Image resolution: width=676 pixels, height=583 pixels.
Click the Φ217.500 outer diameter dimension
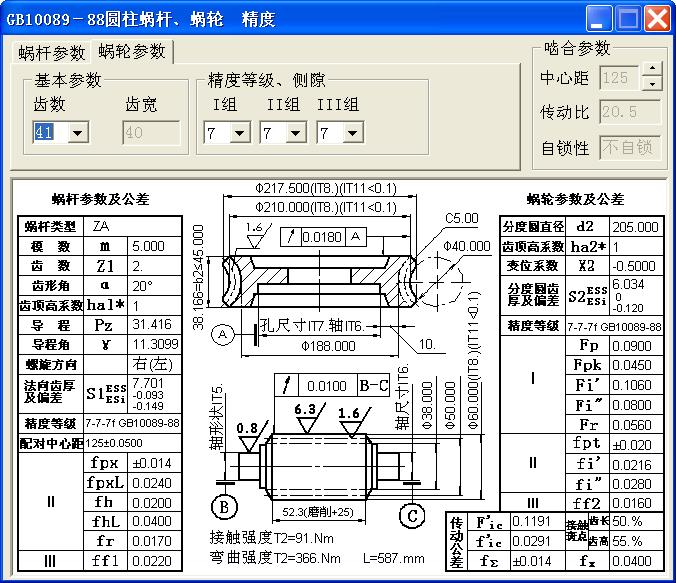pyautogui.click(x=326, y=188)
